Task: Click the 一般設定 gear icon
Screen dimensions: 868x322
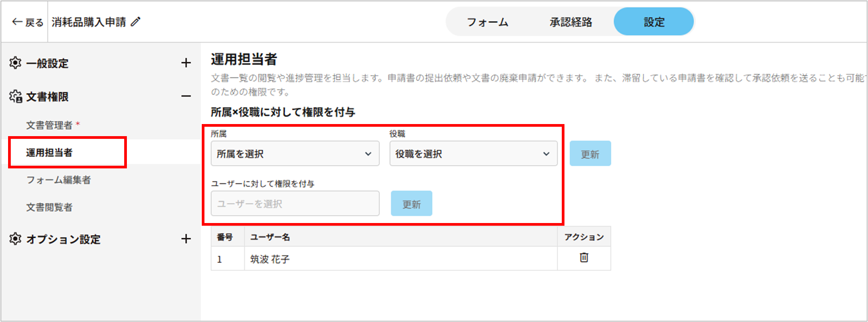Action: pyautogui.click(x=15, y=63)
